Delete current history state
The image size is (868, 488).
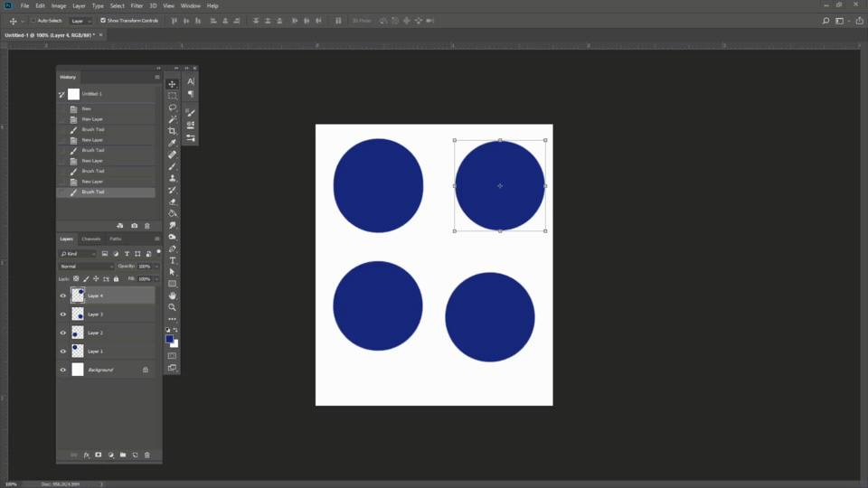147,226
